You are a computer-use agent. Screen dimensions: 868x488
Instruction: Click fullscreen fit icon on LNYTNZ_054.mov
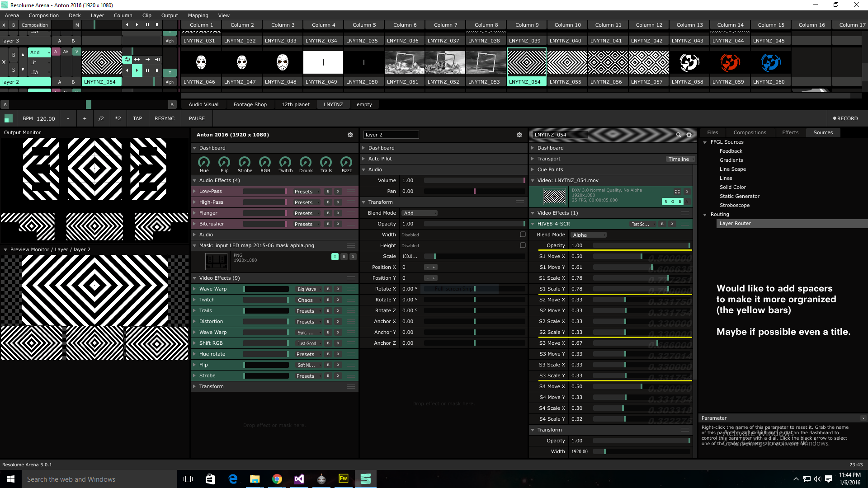(677, 192)
